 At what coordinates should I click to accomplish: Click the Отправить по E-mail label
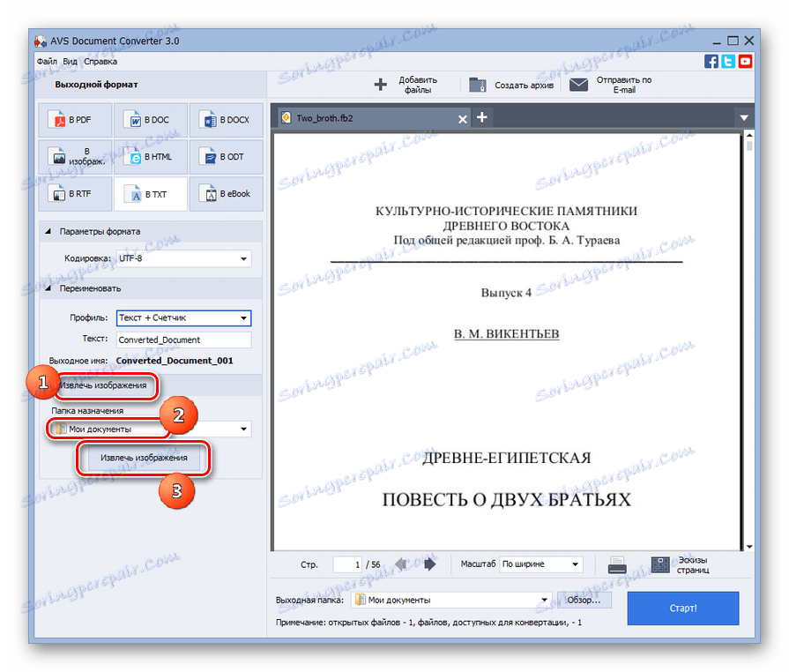624,85
